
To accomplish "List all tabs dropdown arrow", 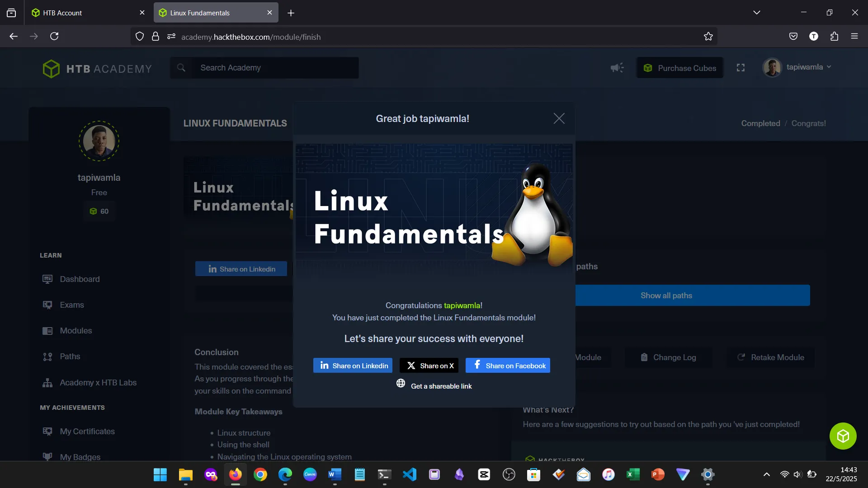I will [756, 13].
